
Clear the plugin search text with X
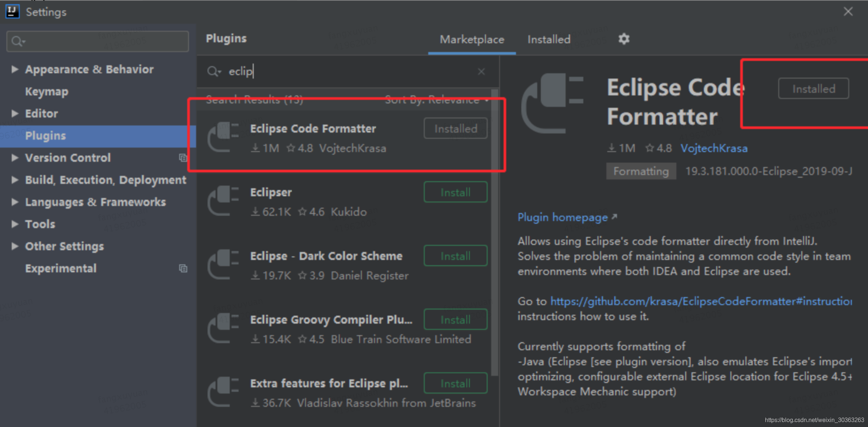(481, 72)
